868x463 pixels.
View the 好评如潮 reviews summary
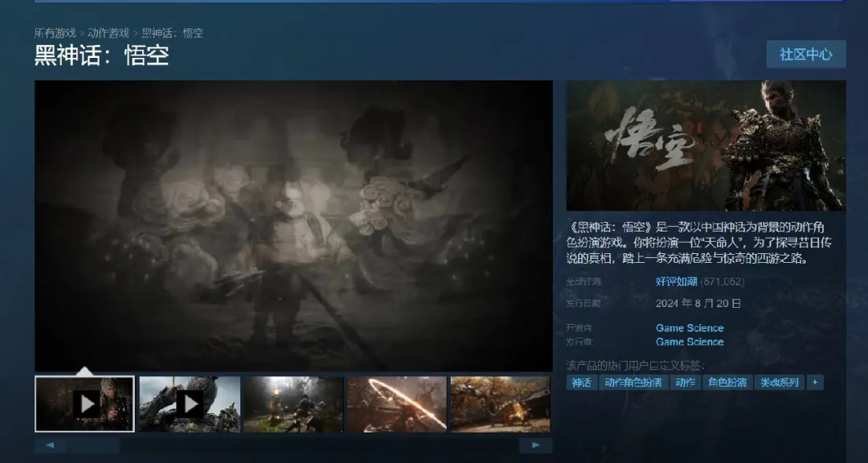pyautogui.click(x=676, y=281)
